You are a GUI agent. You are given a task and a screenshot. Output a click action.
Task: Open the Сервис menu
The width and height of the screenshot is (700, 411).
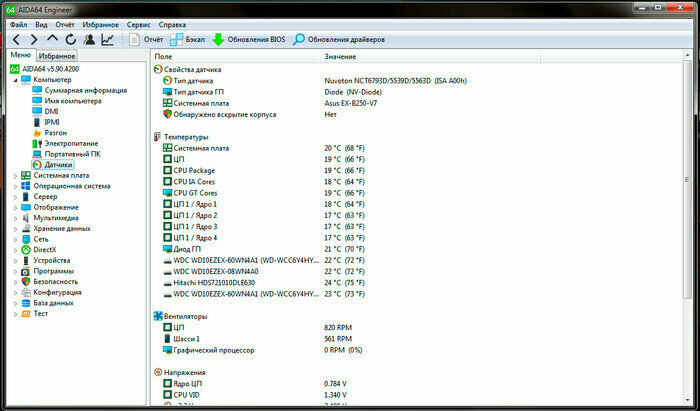(138, 25)
